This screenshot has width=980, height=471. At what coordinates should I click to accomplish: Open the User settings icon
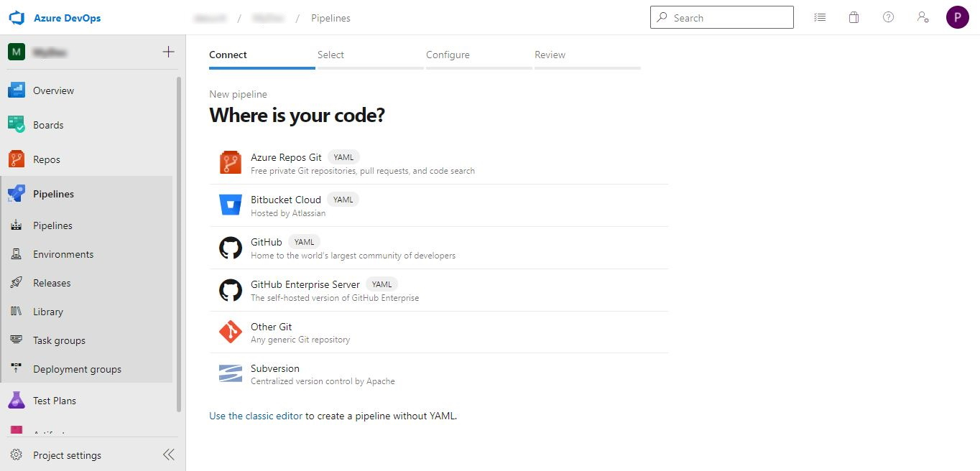[923, 18]
